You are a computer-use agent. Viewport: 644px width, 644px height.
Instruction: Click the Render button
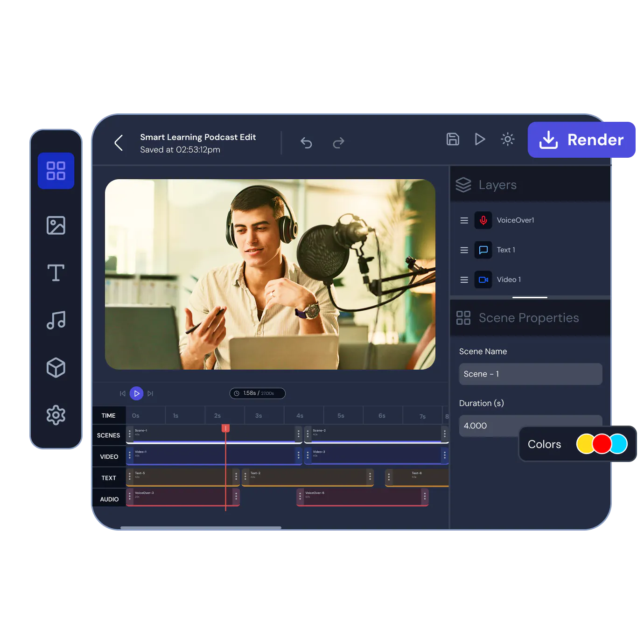click(581, 140)
